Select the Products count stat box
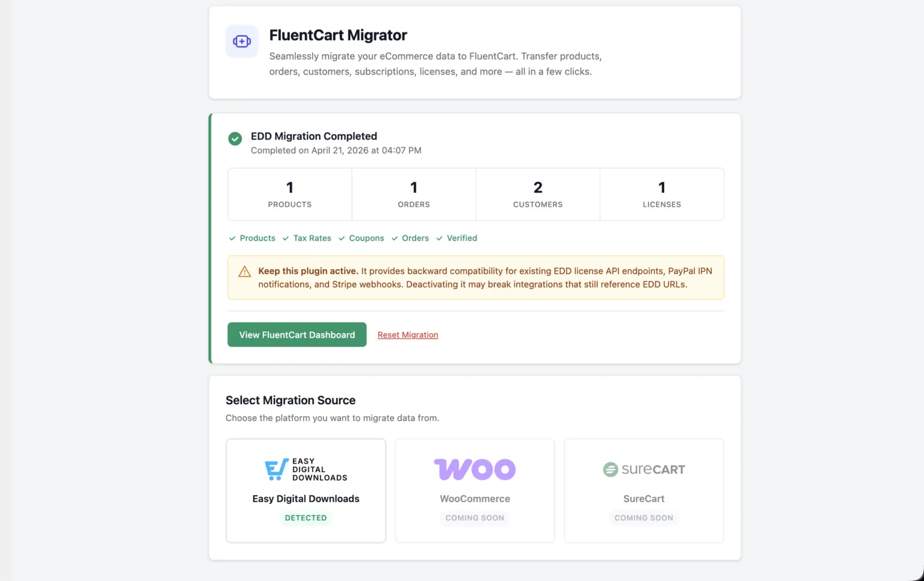This screenshot has width=924, height=581. click(x=290, y=194)
